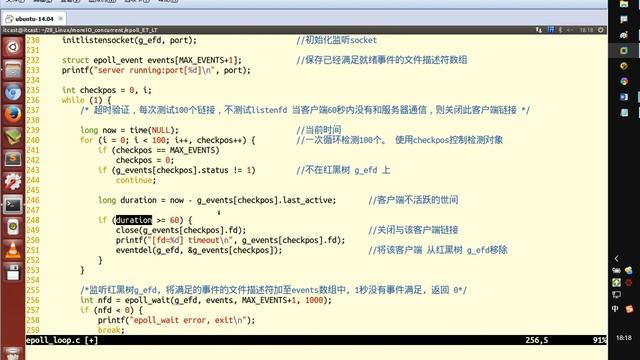Launch Chromium browser from the dock
This screenshot has height=360, width=640.
pos(13,92)
